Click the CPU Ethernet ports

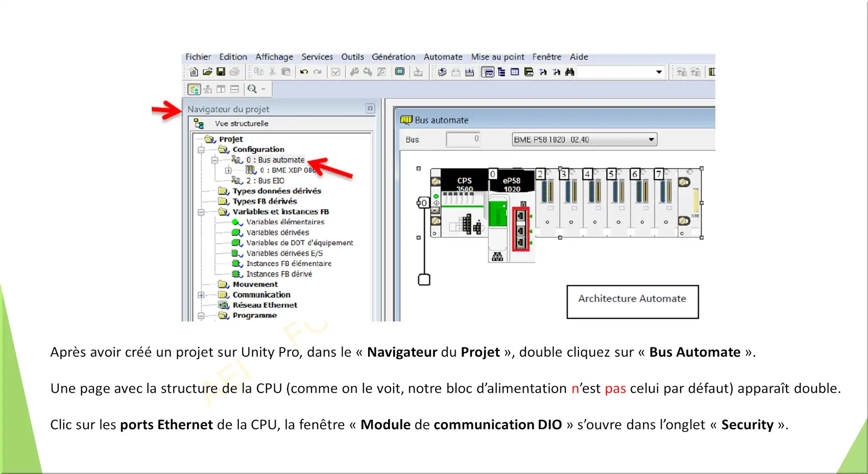(521, 229)
